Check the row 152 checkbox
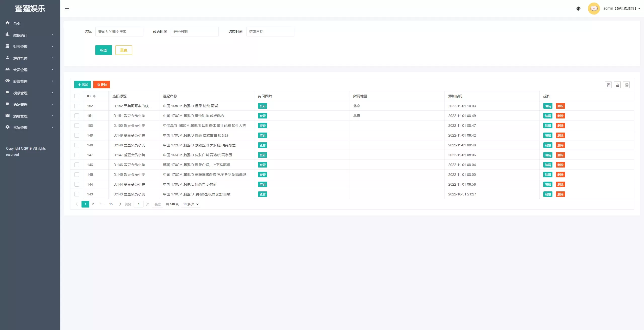Image resolution: width=644 pixels, height=330 pixels. 77,106
